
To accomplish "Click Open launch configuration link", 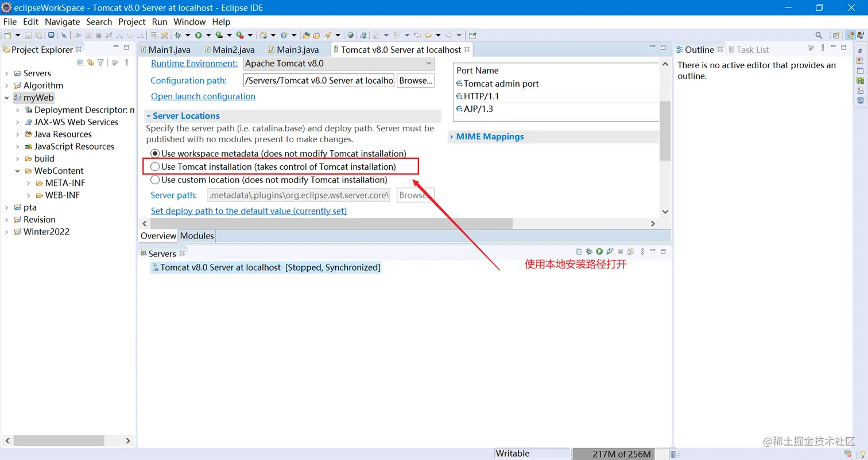I will pyautogui.click(x=203, y=96).
